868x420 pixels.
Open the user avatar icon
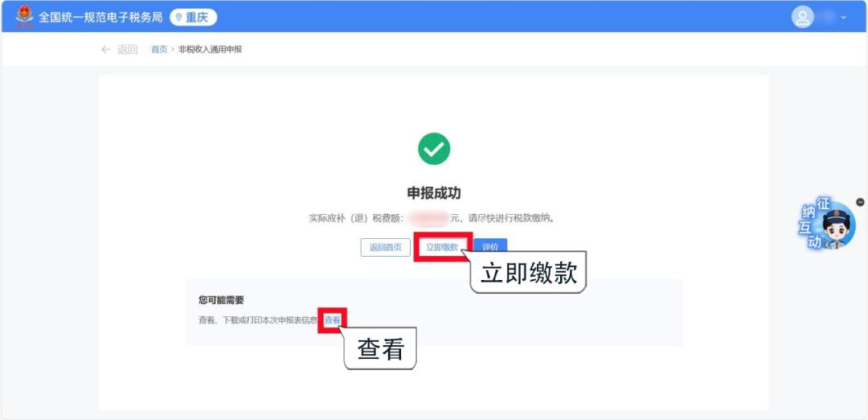click(x=802, y=17)
